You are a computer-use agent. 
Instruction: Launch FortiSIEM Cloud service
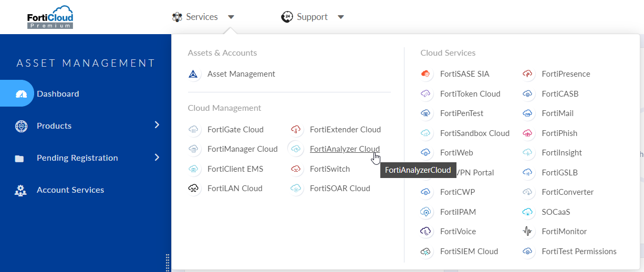click(469, 252)
